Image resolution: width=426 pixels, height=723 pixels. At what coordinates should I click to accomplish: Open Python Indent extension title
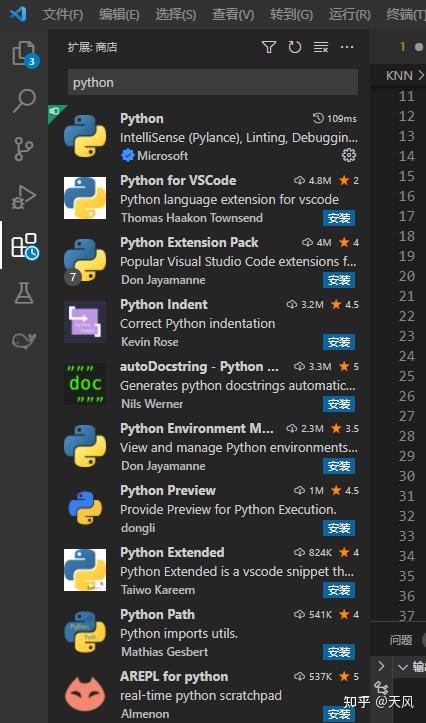pyautogui.click(x=164, y=304)
